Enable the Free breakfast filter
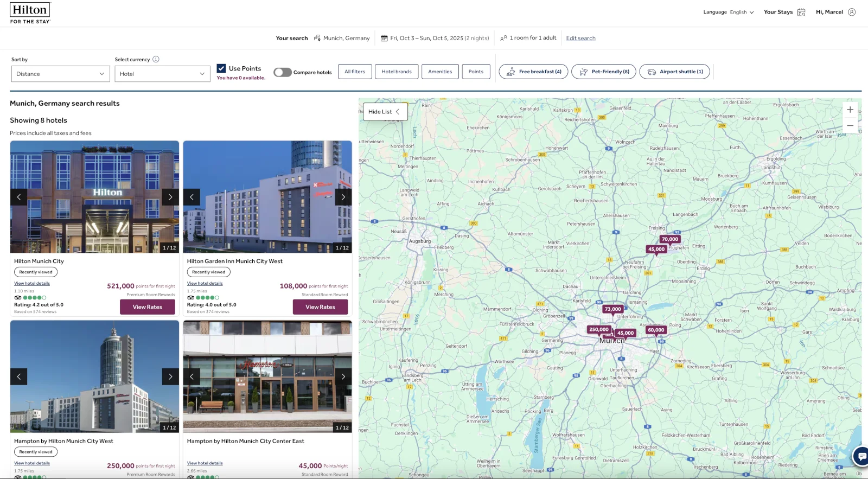The height and width of the screenshot is (479, 868). tap(533, 72)
